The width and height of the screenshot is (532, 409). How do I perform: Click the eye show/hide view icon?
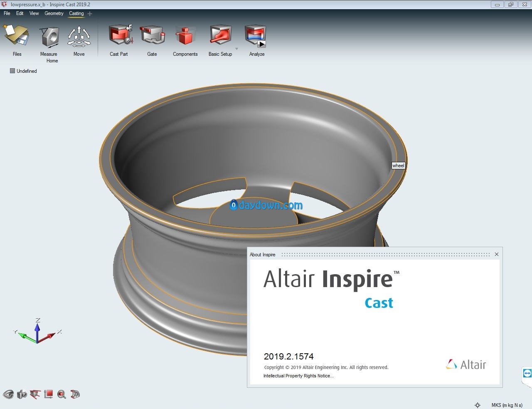tap(8, 394)
